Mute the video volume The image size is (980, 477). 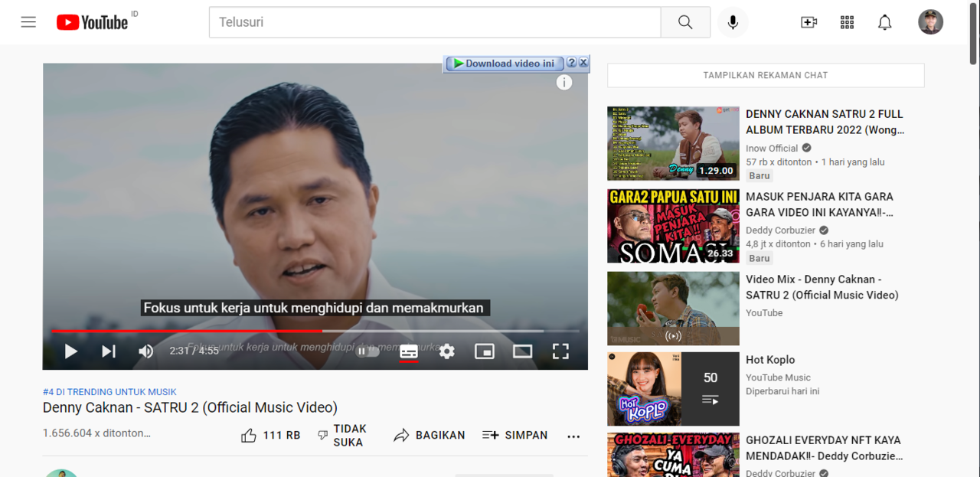coord(145,351)
